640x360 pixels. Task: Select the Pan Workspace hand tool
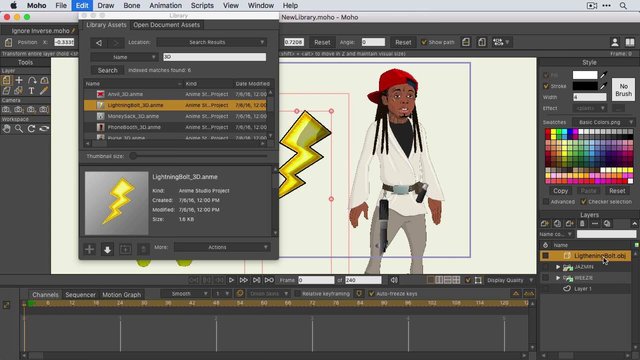click(x=7, y=129)
